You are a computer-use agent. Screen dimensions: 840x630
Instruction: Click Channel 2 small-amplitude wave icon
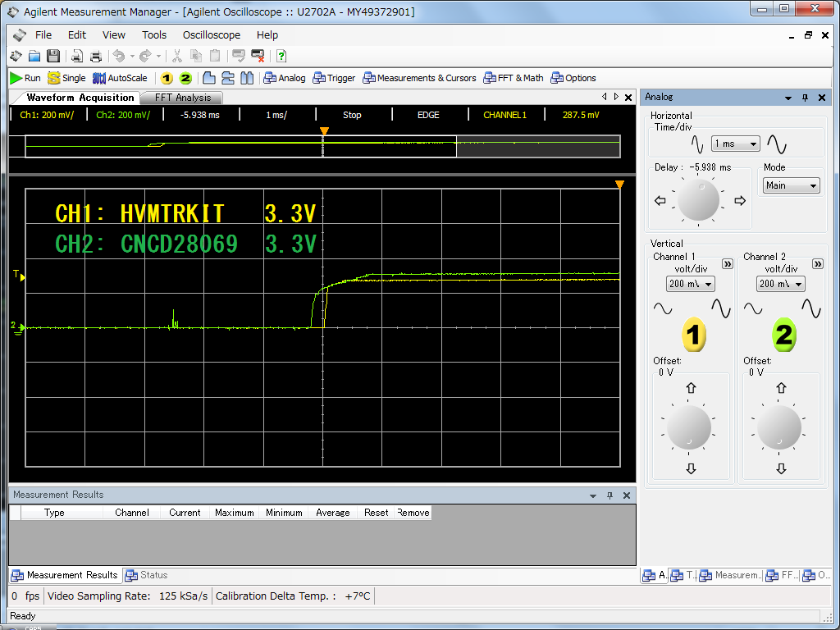[x=753, y=309]
